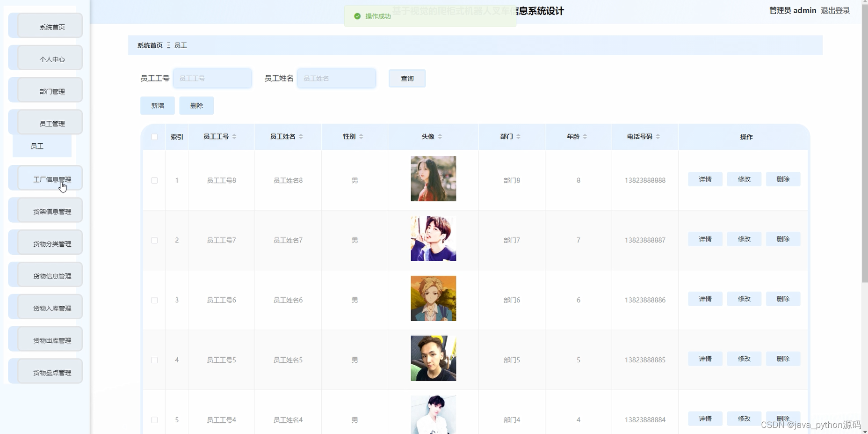Click 系统首页 breadcrumb link

click(x=150, y=45)
